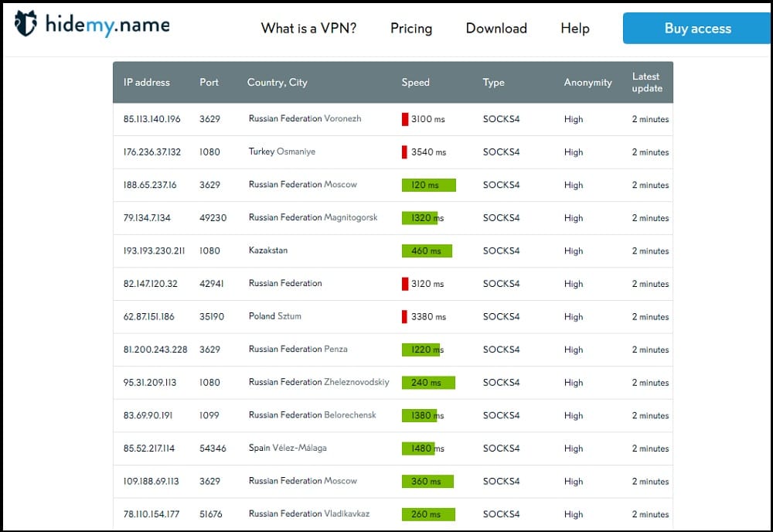Click port 54346 in the Spain row

pyautogui.click(x=213, y=448)
